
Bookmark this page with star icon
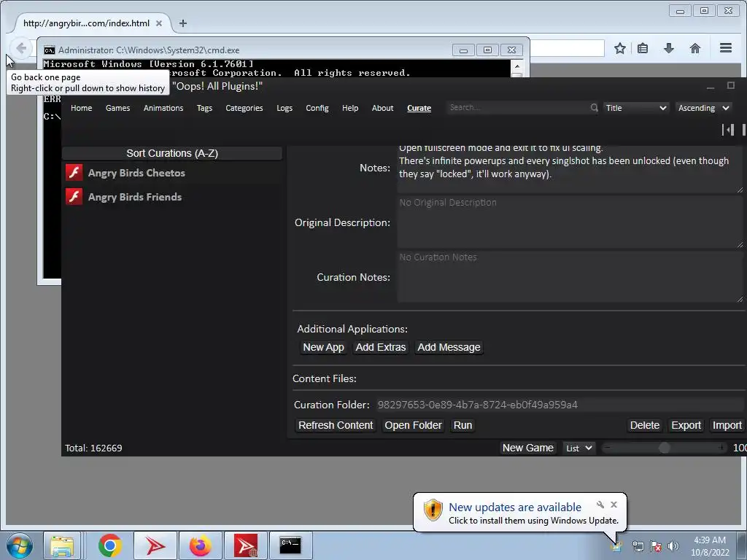(x=620, y=48)
